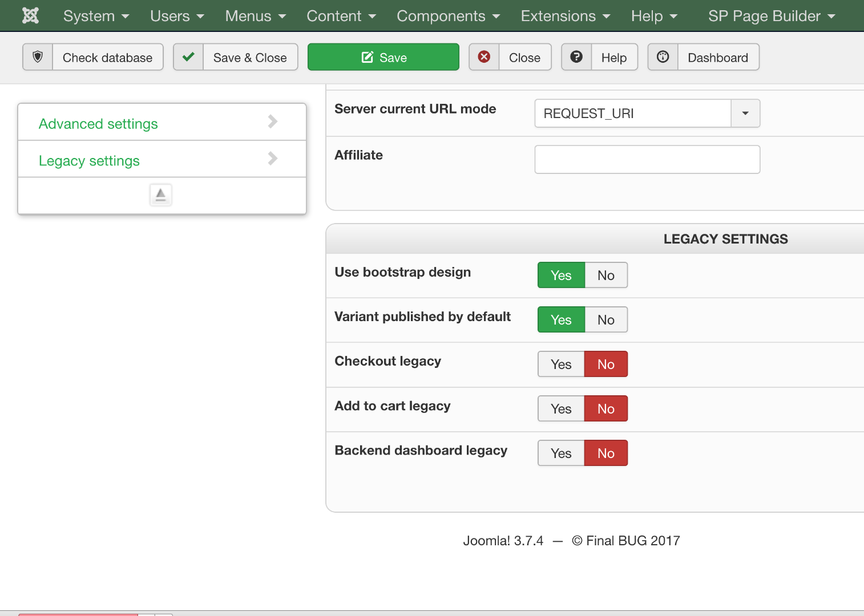Viewport: 864px width, 616px height.
Task: Click the Affiliate label
Action: coord(359,155)
